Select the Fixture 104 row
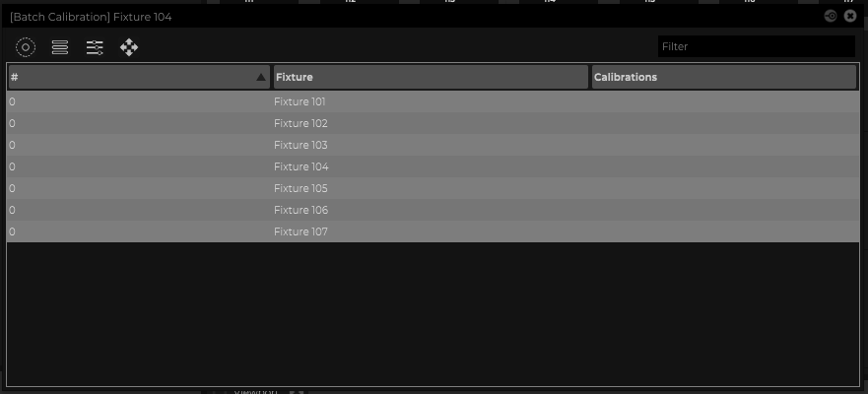The image size is (868, 394). [300, 166]
